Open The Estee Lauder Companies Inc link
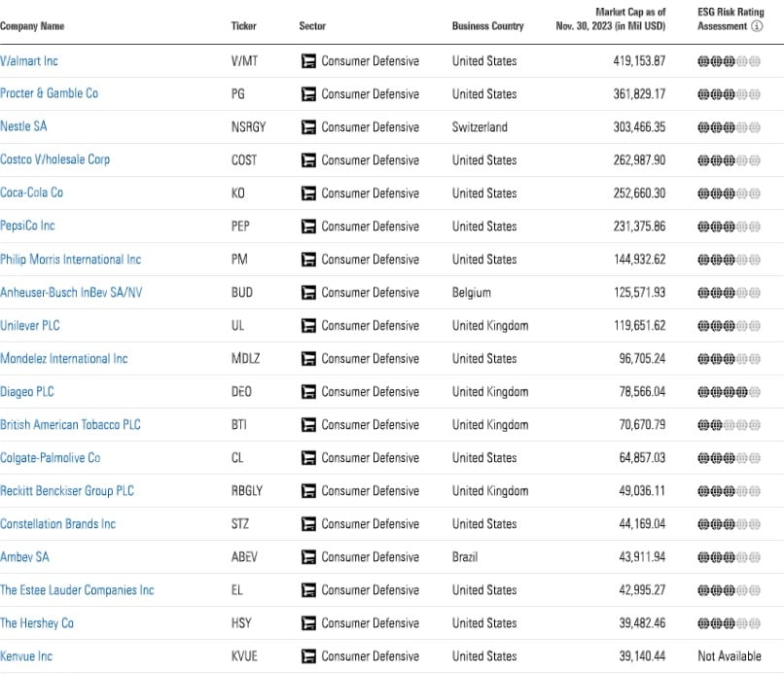The height and width of the screenshot is (674, 784). click(x=77, y=590)
